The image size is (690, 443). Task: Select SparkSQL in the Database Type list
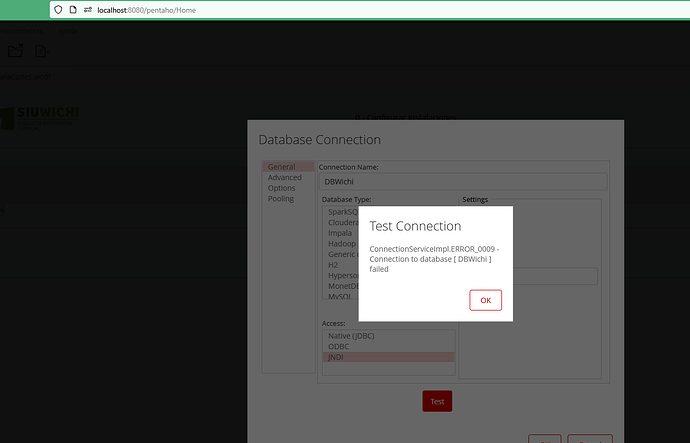point(343,212)
